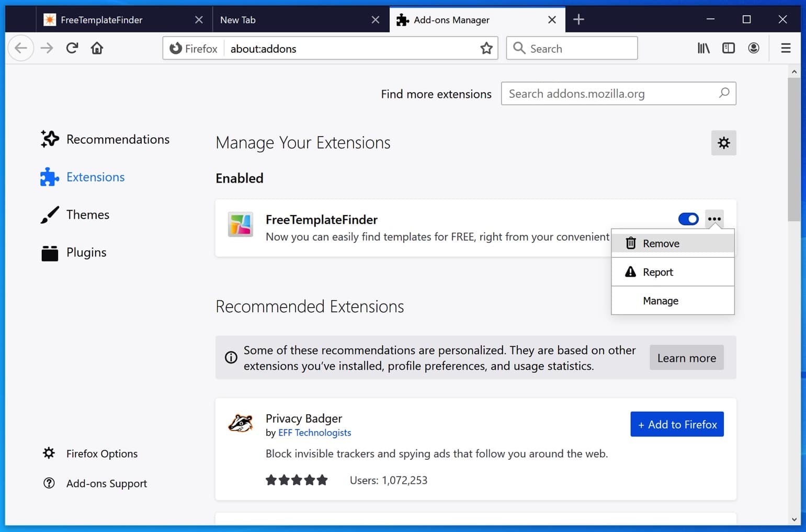
Task: Close the FreeTemplateFinder tab
Action: 199,20
